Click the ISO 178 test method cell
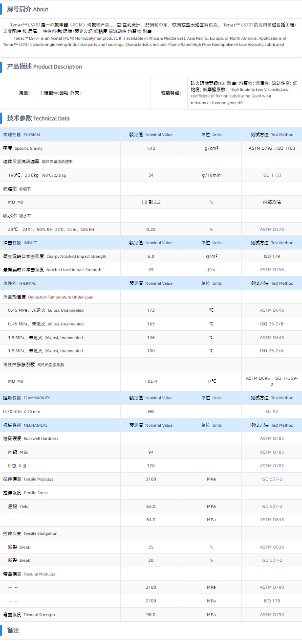Viewport: 302px width, 644px height. [x=272, y=601]
